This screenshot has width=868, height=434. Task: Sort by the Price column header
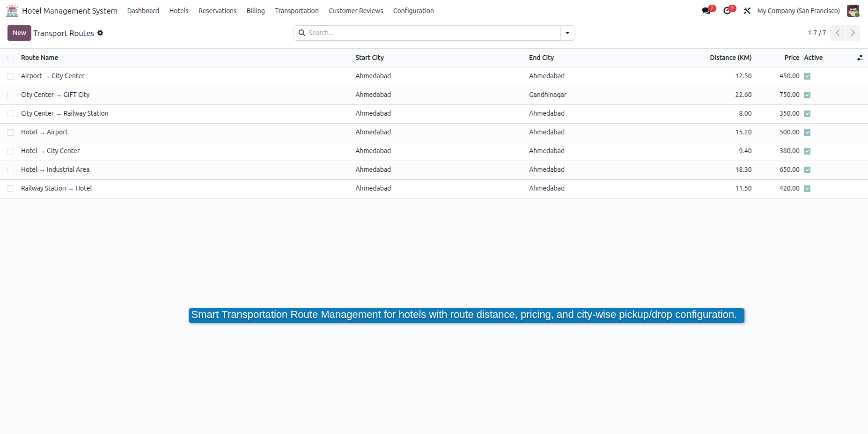(792, 58)
